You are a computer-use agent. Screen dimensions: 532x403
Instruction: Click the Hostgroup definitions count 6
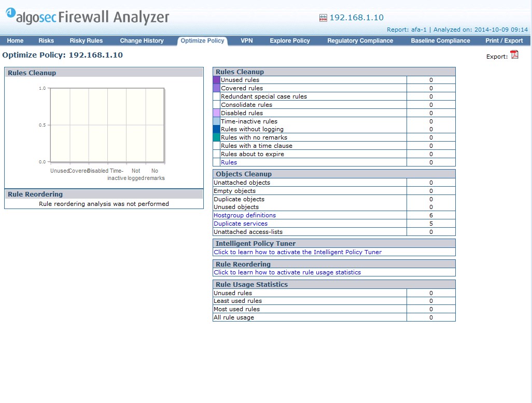[431, 215]
